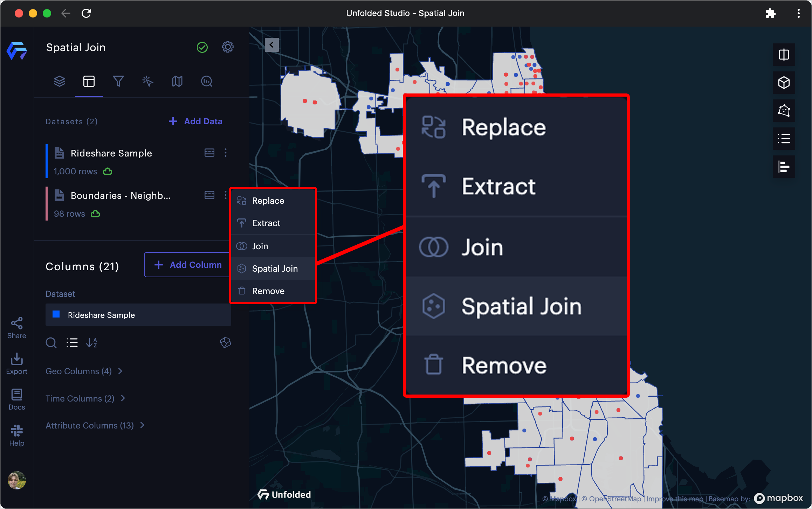Click the Datasets (2) label
This screenshot has width=812, height=509.
pos(71,121)
